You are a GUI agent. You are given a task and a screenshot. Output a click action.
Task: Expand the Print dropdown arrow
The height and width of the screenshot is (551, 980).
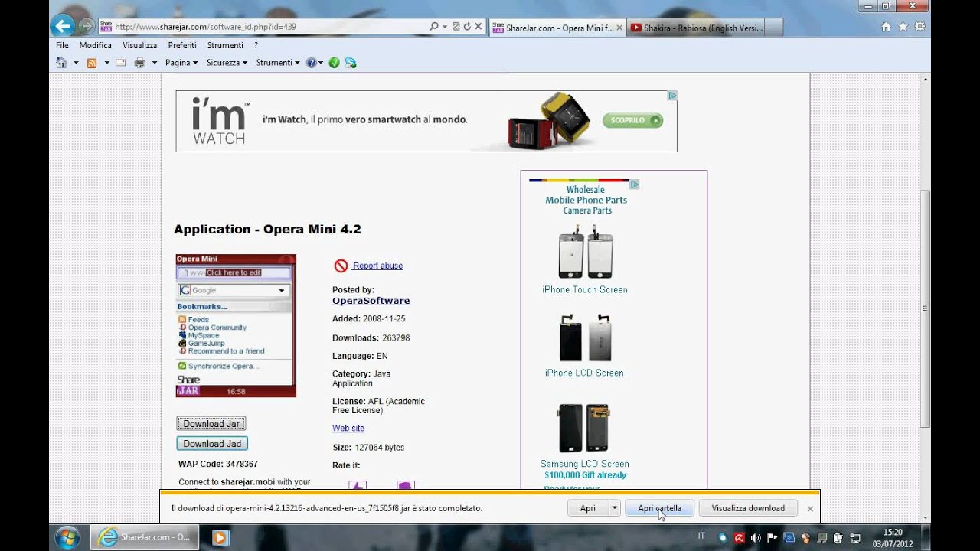[x=154, y=63]
